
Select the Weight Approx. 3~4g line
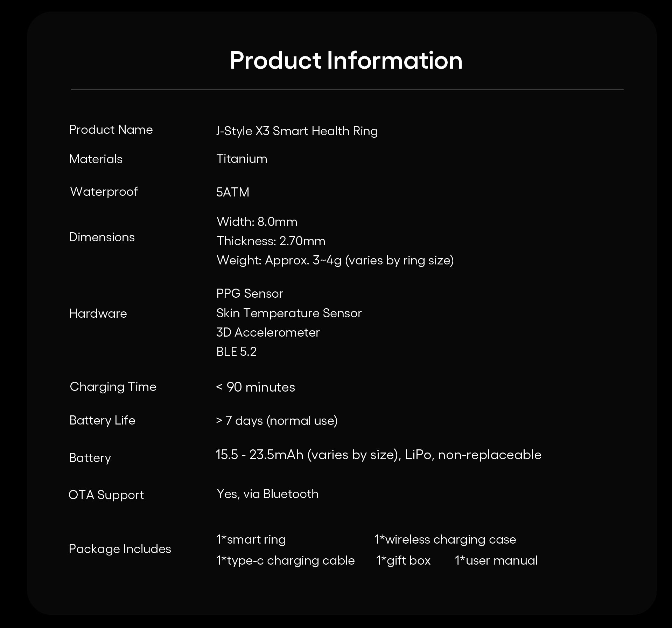pyautogui.click(x=335, y=260)
